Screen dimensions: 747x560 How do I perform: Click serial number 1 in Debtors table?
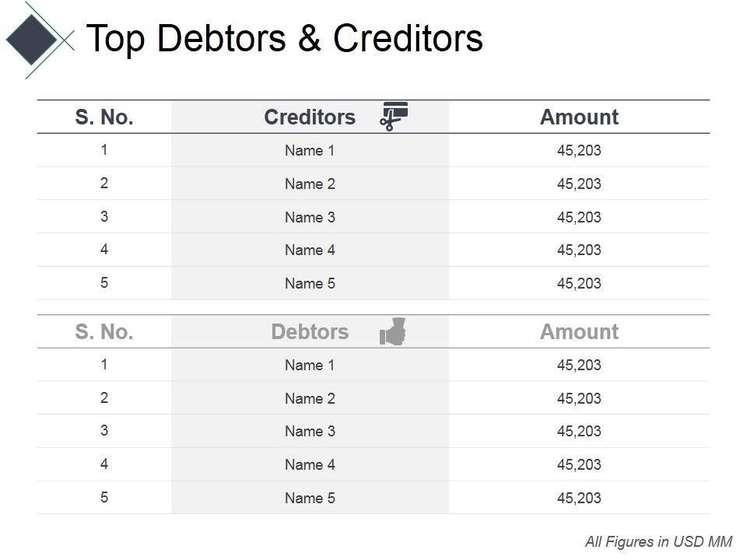104,364
